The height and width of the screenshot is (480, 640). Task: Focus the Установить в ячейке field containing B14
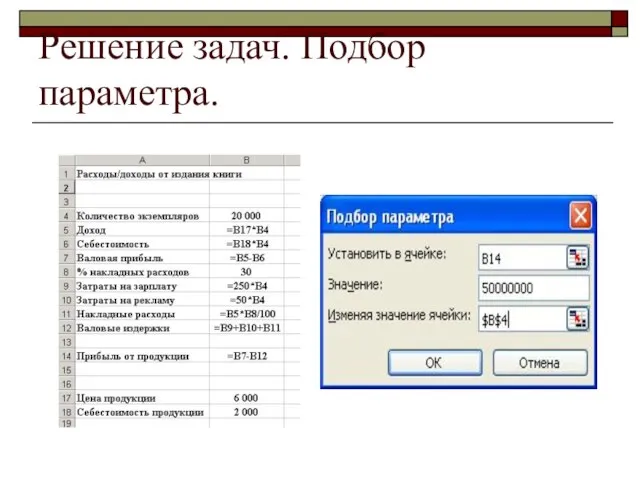[522, 258]
